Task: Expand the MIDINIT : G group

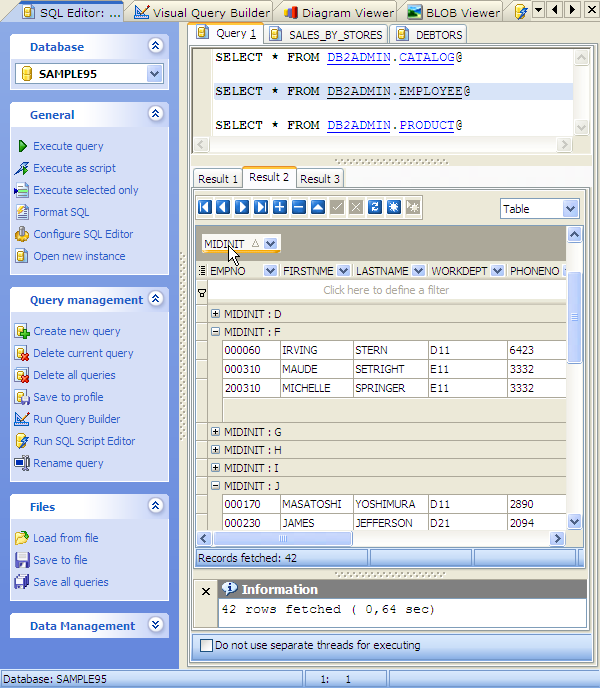Action: (215, 431)
